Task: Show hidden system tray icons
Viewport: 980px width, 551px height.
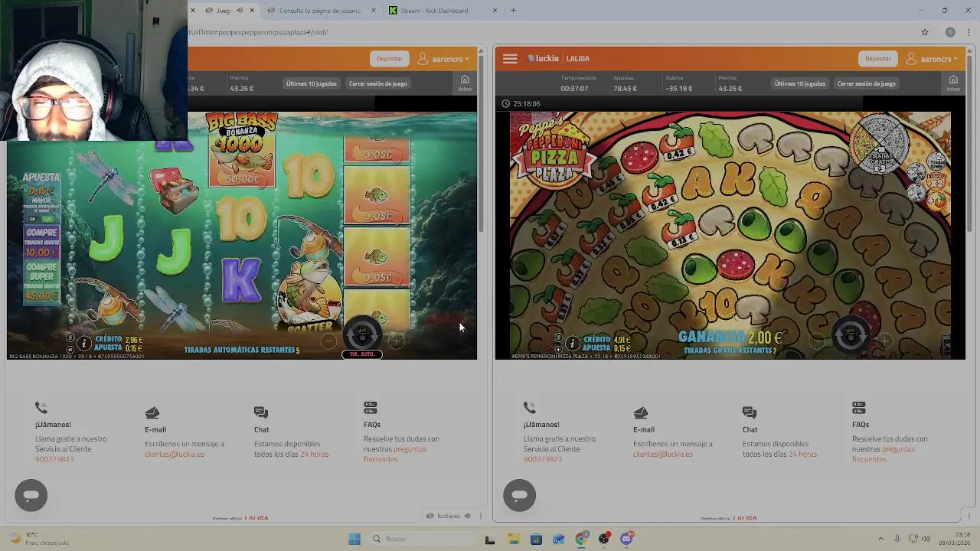Action: (880, 539)
